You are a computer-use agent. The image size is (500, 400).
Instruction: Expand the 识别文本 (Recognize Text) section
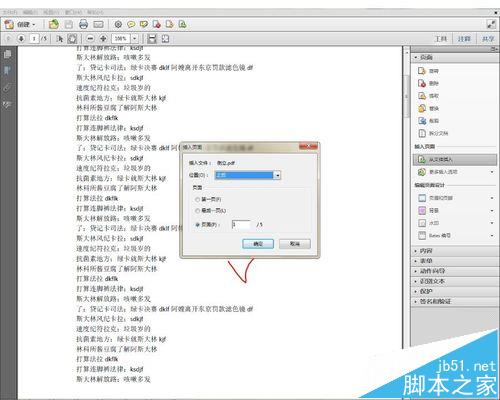454,281
